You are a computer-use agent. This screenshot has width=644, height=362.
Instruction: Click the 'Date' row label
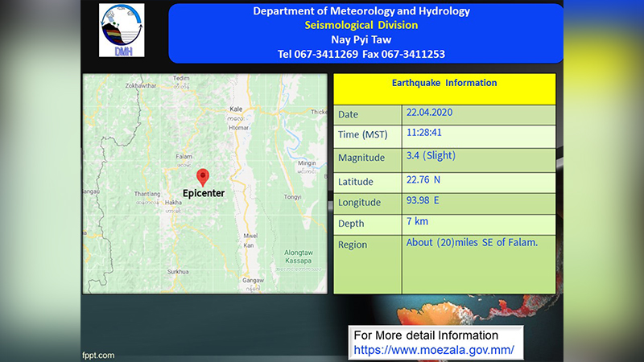[x=348, y=114]
